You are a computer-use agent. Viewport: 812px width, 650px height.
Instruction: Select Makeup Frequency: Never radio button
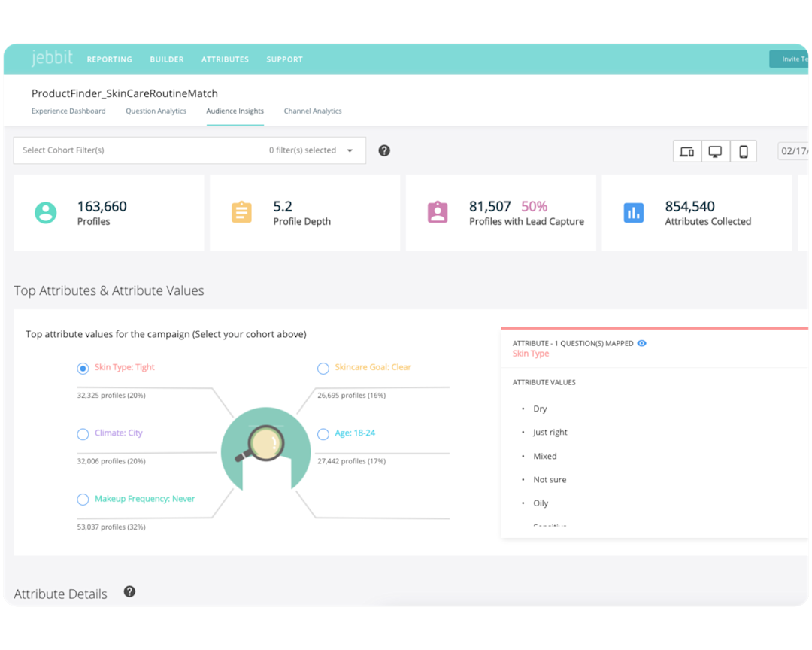pyautogui.click(x=83, y=500)
